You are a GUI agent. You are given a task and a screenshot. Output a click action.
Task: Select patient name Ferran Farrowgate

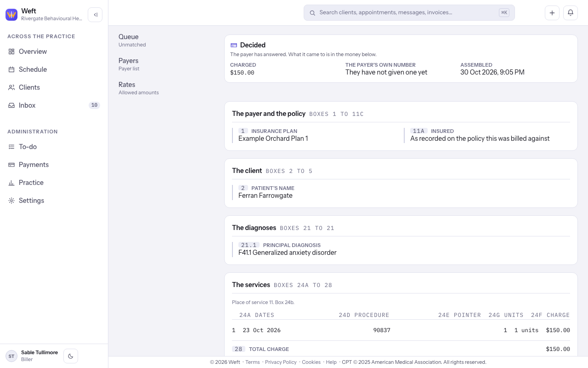(266, 195)
